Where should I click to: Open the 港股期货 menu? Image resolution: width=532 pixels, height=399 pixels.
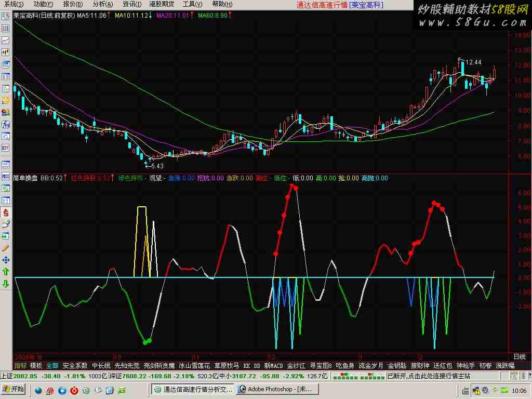[x=162, y=4]
